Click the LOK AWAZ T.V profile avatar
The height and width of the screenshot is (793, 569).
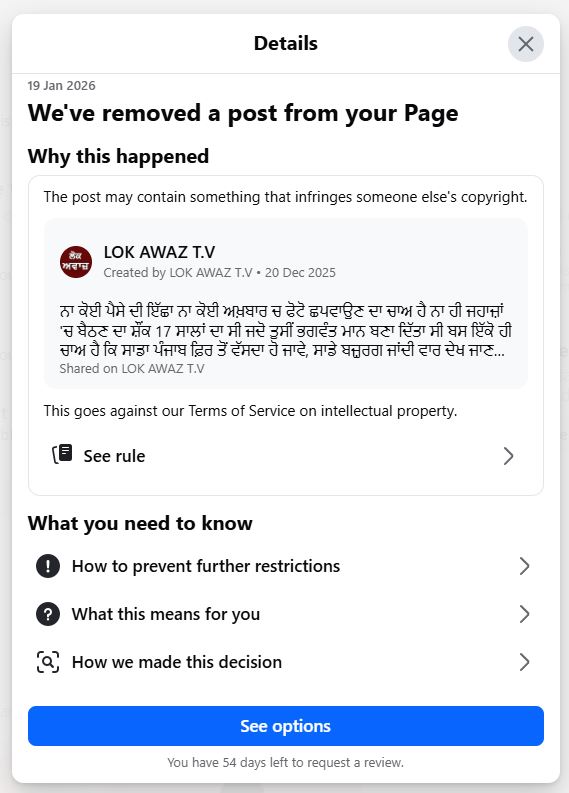(76, 262)
